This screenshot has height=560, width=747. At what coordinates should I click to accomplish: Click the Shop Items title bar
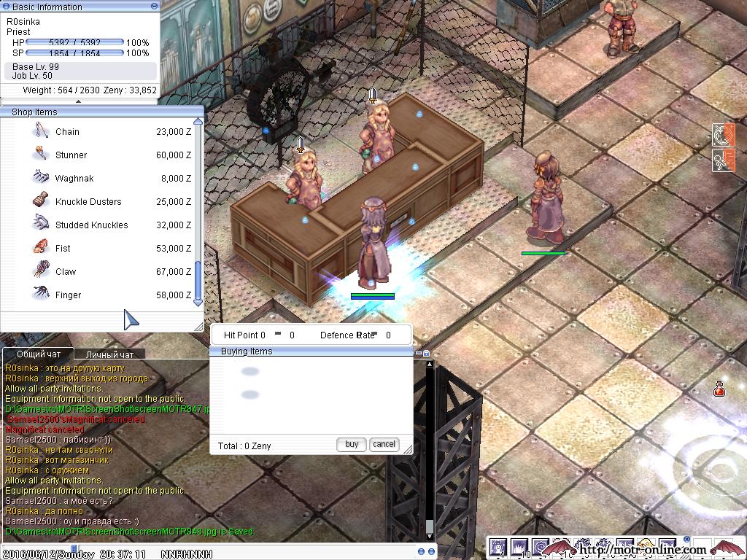102,112
